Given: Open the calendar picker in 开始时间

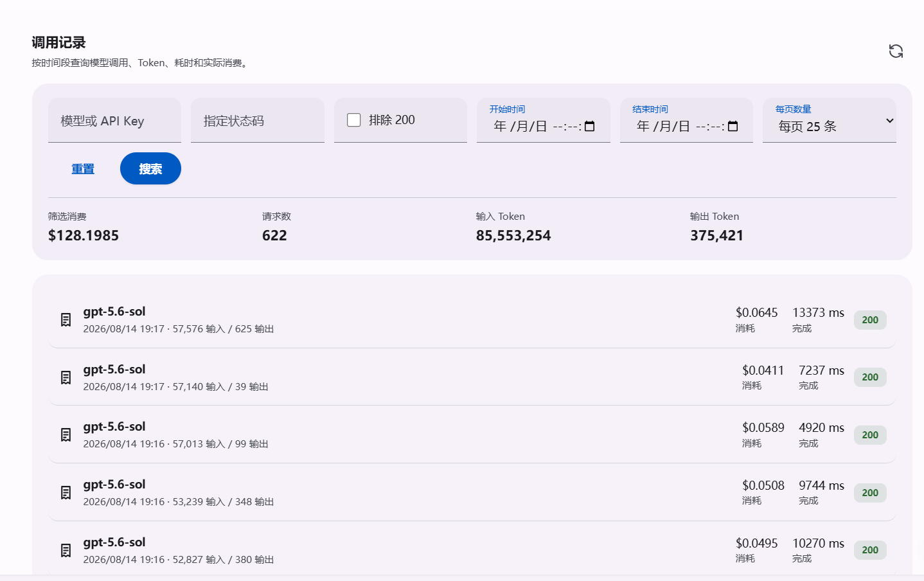Looking at the screenshot, I should pyautogui.click(x=590, y=126).
